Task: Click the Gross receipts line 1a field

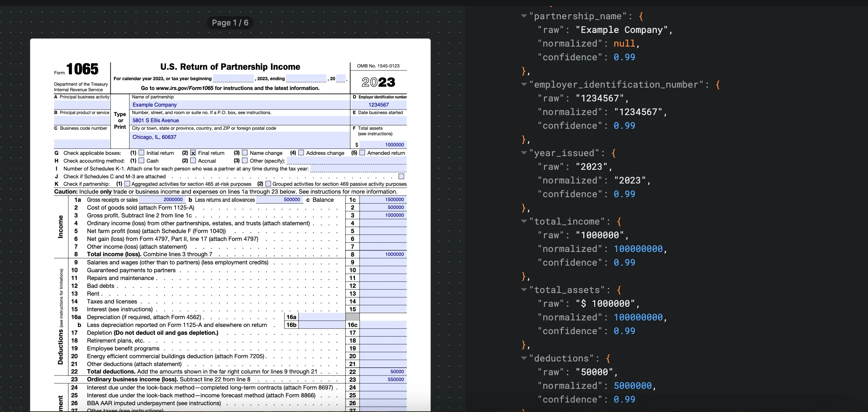Action: click(162, 199)
